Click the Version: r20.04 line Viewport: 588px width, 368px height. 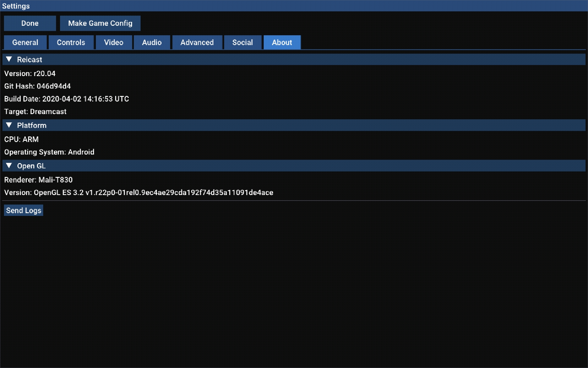pyautogui.click(x=30, y=74)
